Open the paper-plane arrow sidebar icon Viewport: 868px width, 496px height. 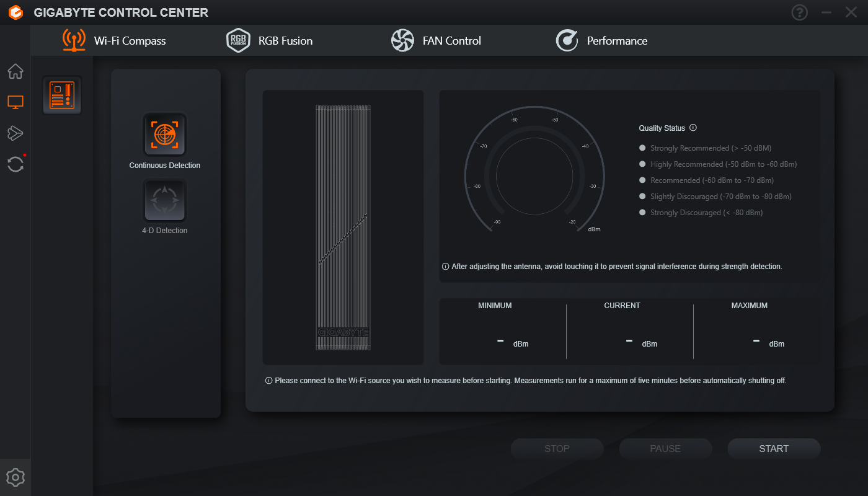coord(15,133)
